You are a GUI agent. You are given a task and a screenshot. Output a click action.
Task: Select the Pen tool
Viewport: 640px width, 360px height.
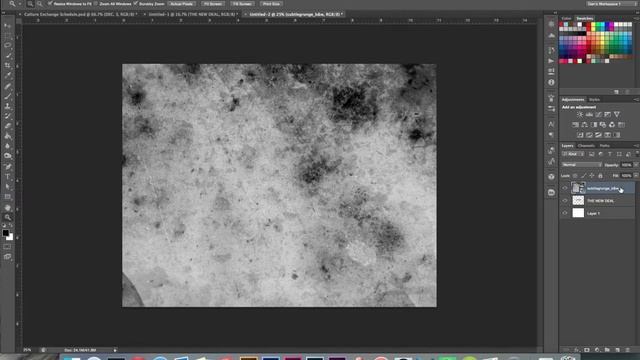[8, 167]
